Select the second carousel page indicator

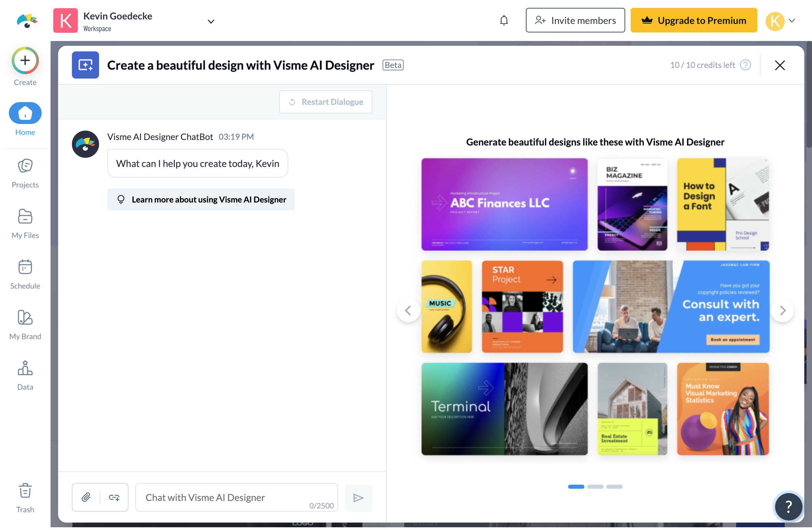[x=595, y=486]
